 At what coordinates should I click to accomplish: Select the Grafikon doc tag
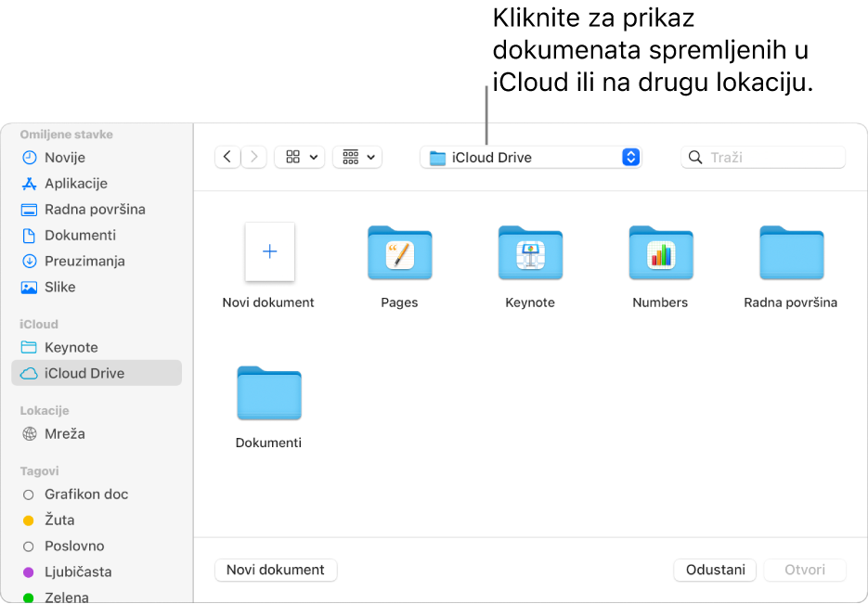pyautogui.click(x=97, y=495)
